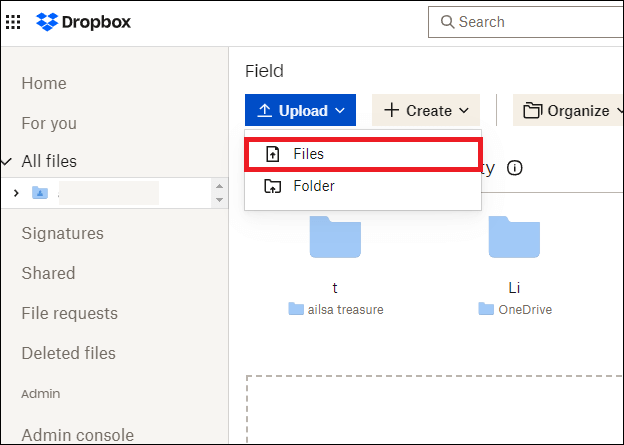Open the Organize dropdown

[568, 111]
